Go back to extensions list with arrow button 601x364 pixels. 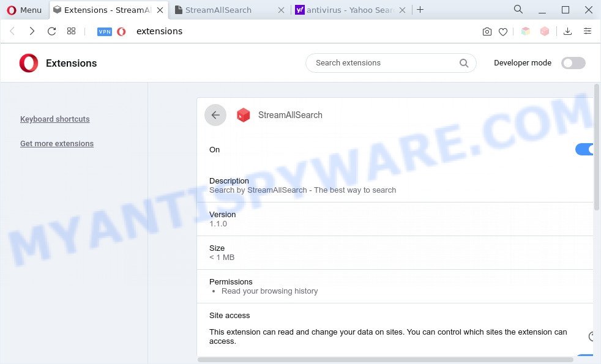pos(215,115)
